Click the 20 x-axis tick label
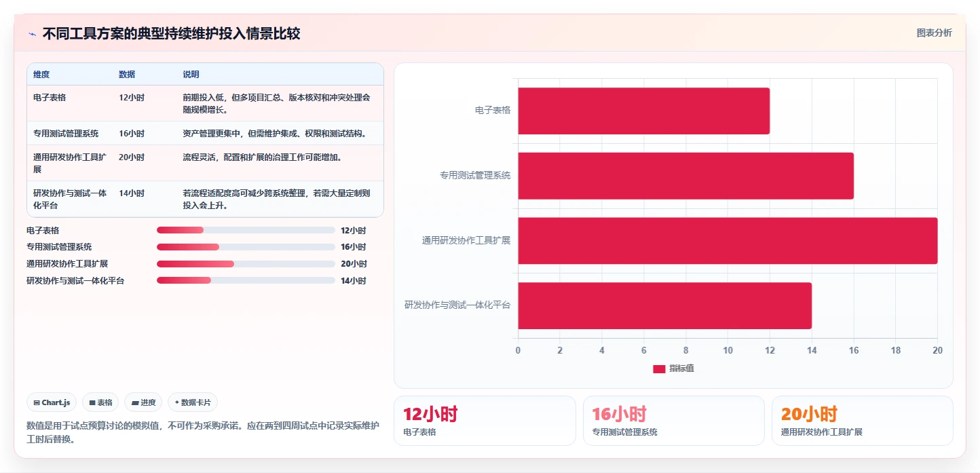The height and width of the screenshot is (473, 980). pyautogui.click(x=937, y=350)
